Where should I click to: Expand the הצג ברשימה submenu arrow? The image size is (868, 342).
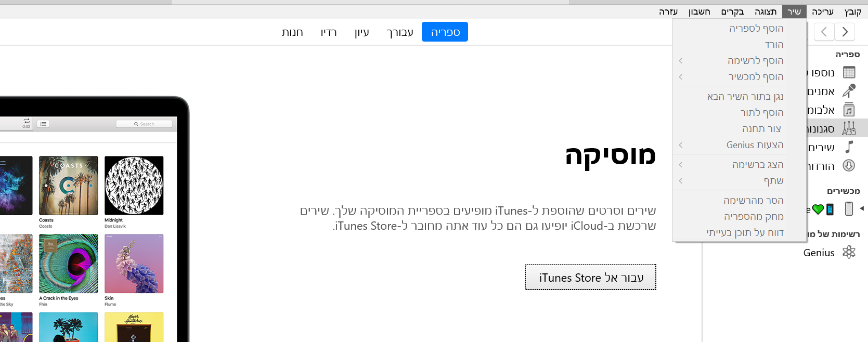point(681,165)
